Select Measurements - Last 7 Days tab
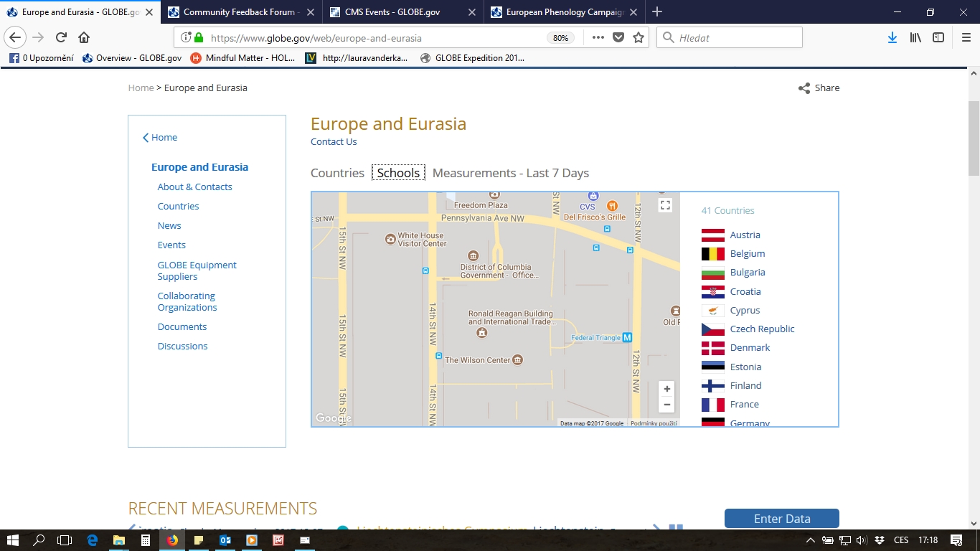This screenshot has height=551, width=980. [510, 173]
